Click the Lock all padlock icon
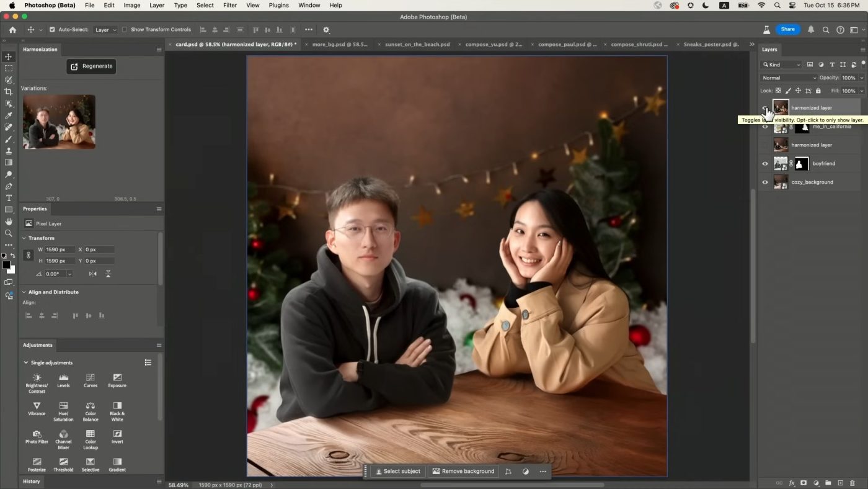 click(x=818, y=91)
